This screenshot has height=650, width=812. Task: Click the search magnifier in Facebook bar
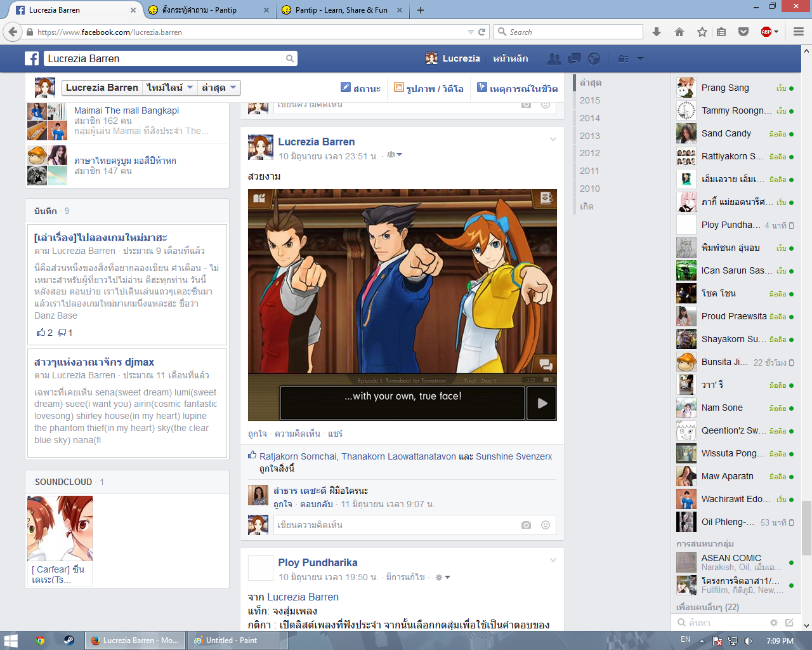tap(290, 58)
